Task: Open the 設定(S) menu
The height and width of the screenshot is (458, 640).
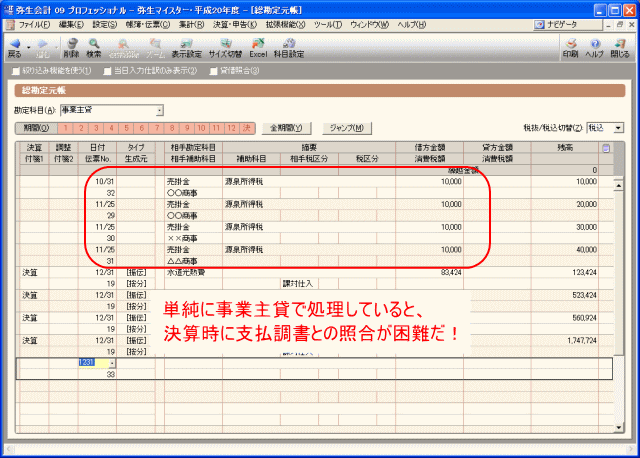Action: pyautogui.click(x=105, y=25)
